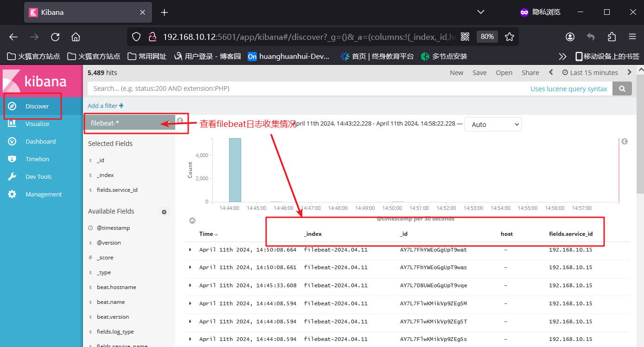This screenshot has height=347, width=644.
Task: Go to next time range arrow
Action: tap(629, 72)
